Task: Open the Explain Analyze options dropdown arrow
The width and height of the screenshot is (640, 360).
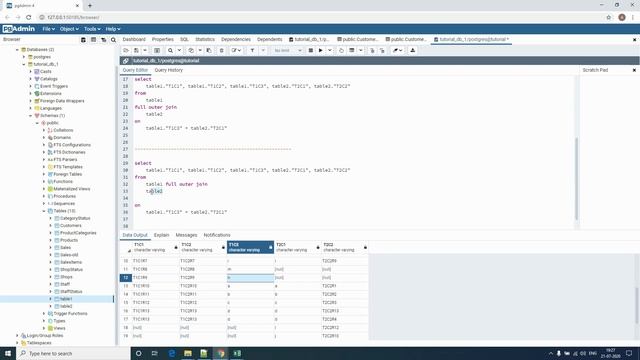Action: [360, 50]
